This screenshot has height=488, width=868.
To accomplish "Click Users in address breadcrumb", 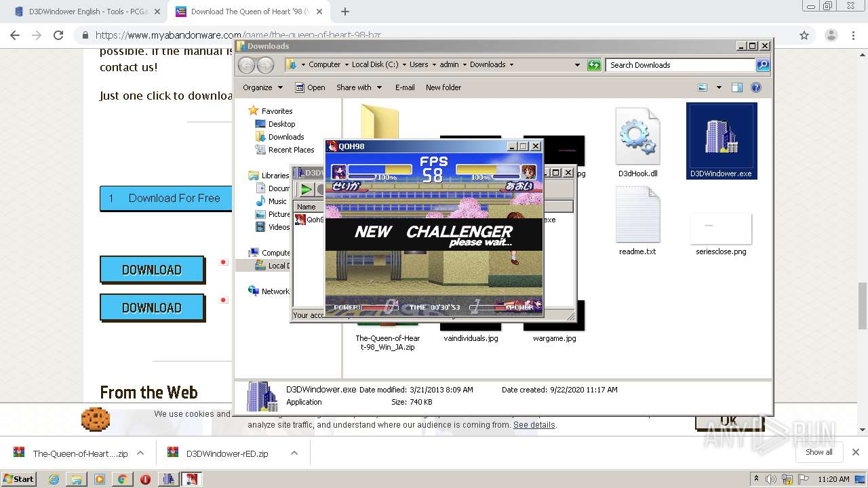I will [x=418, y=64].
